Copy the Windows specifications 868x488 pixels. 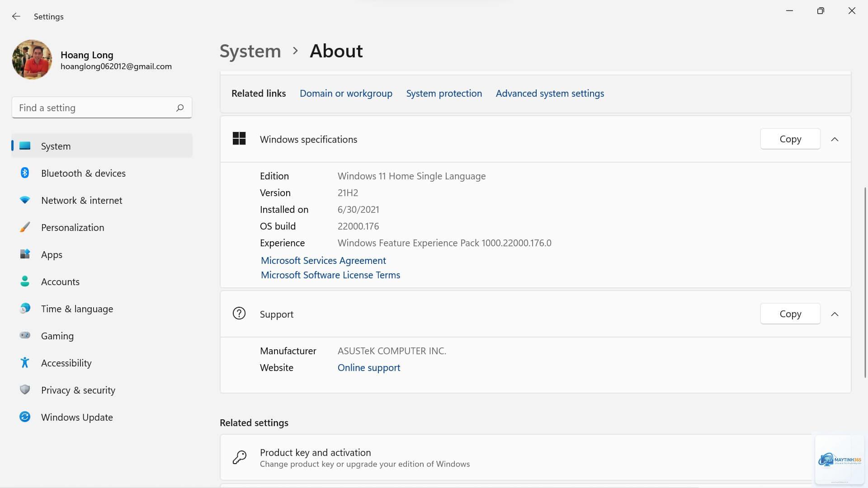click(x=790, y=139)
